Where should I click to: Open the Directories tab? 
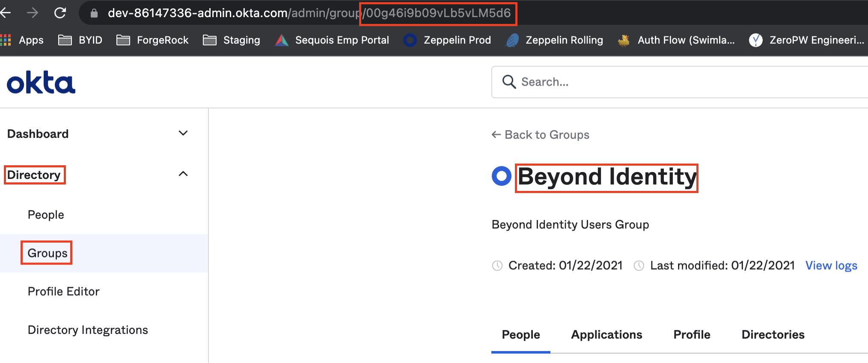(773, 335)
